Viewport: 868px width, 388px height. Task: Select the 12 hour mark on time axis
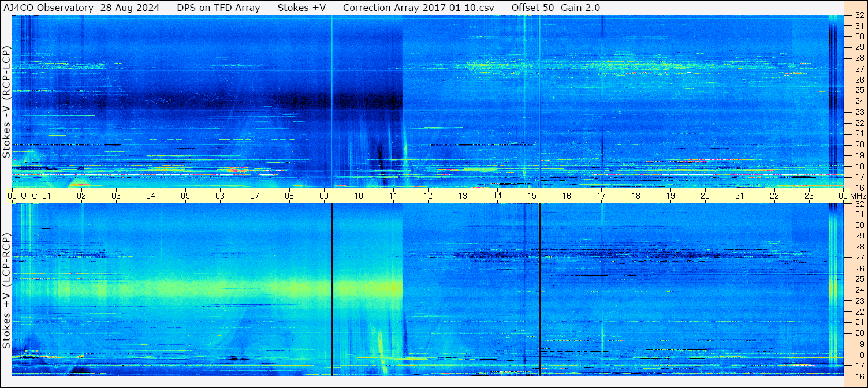(x=428, y=196)
